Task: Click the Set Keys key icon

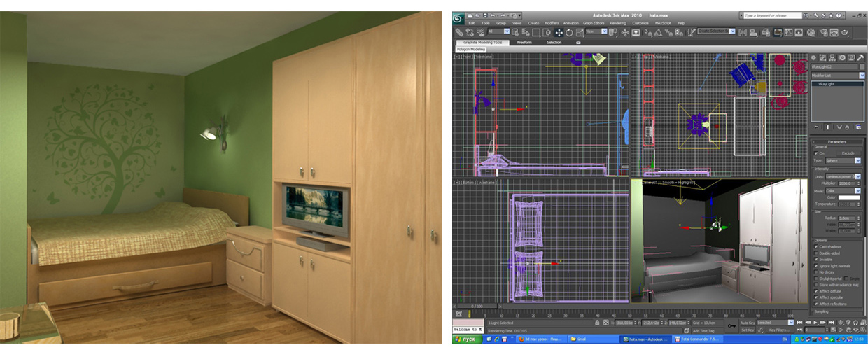Action: pyautogui.click(x=732, y=325)
